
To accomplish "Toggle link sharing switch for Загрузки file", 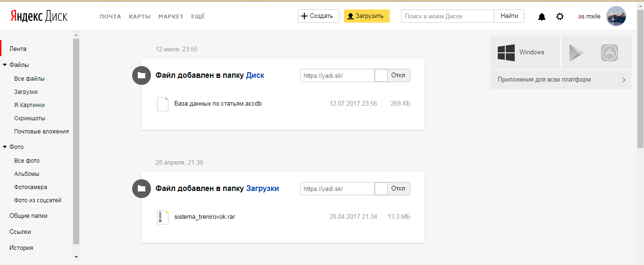I will point(393,189).
